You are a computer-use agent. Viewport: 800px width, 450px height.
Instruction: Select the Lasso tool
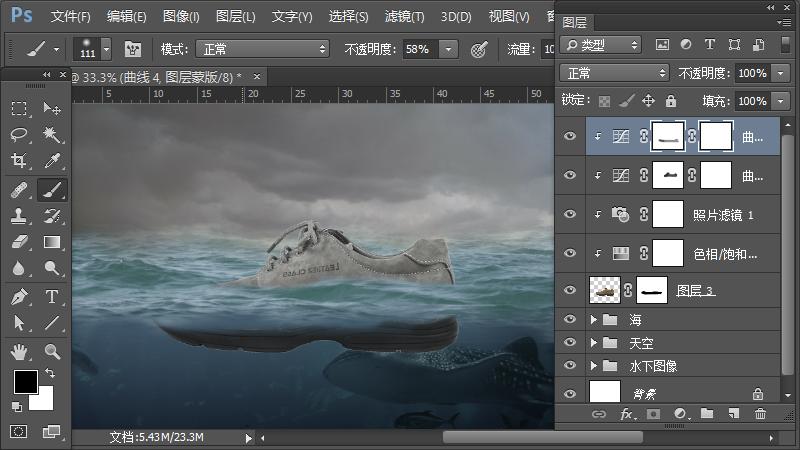click(19, 135)
